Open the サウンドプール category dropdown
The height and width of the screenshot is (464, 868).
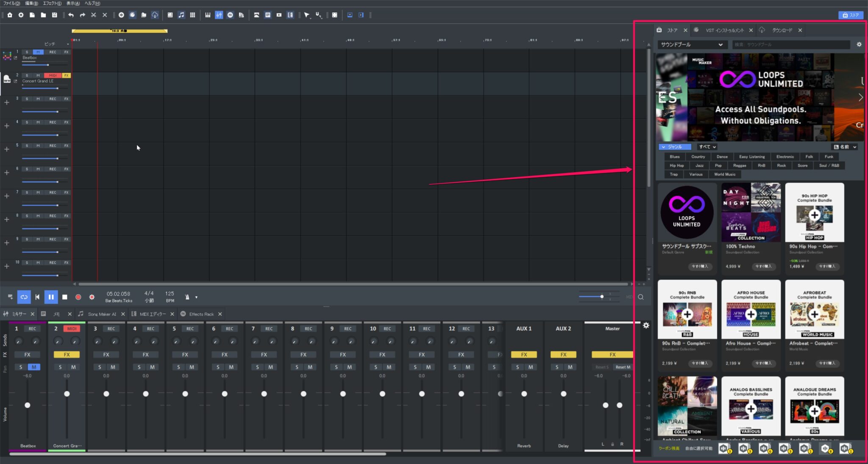693,44
